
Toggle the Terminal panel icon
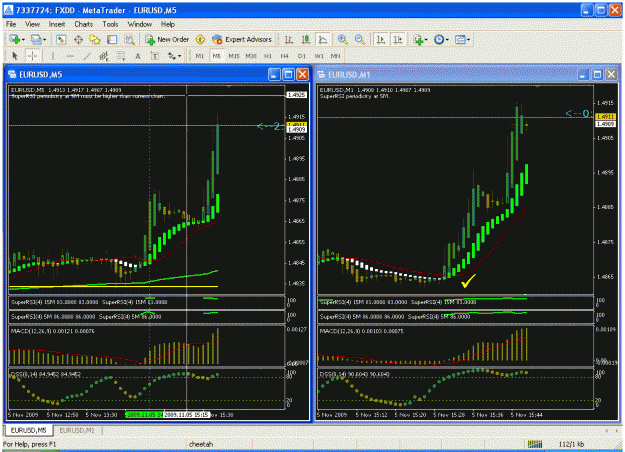coord(112,39)
